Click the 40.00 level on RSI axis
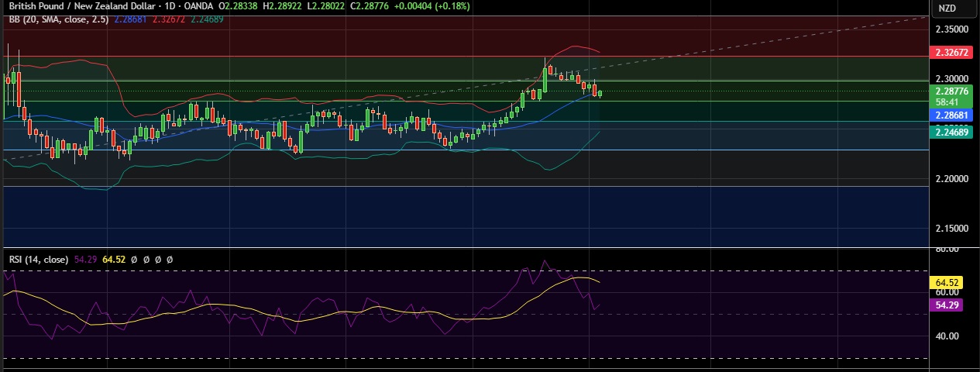 947,336
